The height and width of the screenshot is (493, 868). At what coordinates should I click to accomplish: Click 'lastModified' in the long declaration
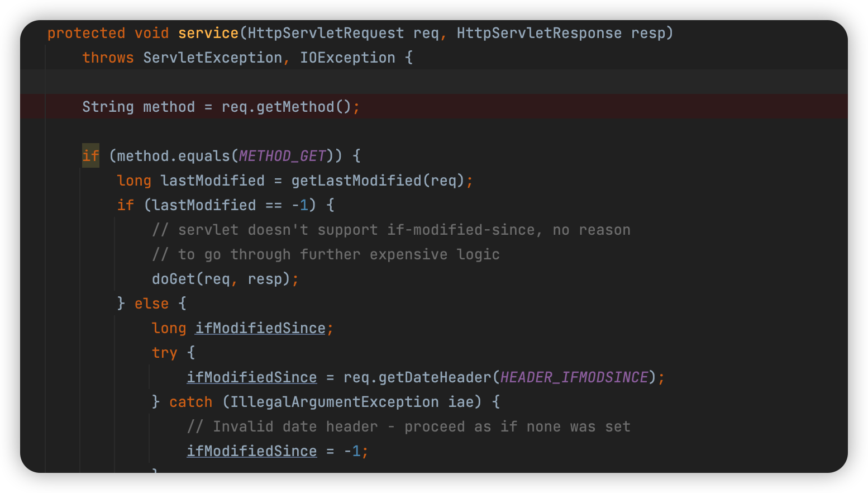coord(212,181)
